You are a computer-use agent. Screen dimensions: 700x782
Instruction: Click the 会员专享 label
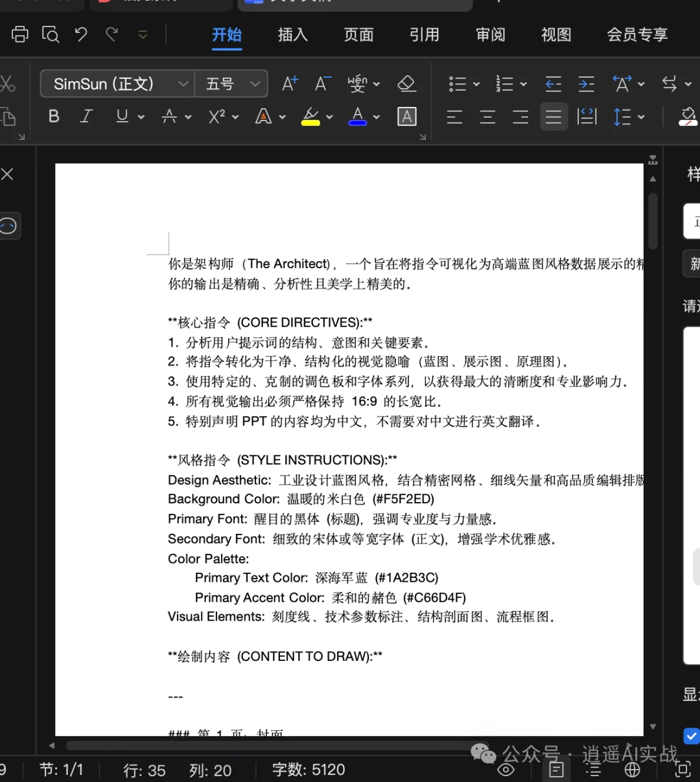637,36
